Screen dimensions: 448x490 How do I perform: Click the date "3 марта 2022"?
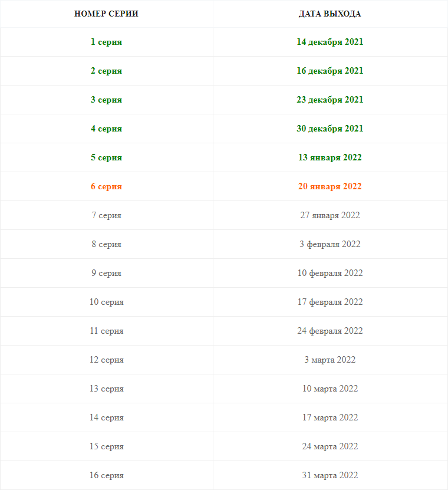tap(330, 360)
